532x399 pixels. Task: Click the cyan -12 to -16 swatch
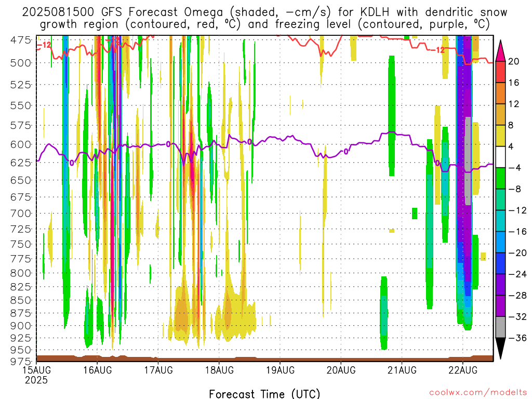500,221
